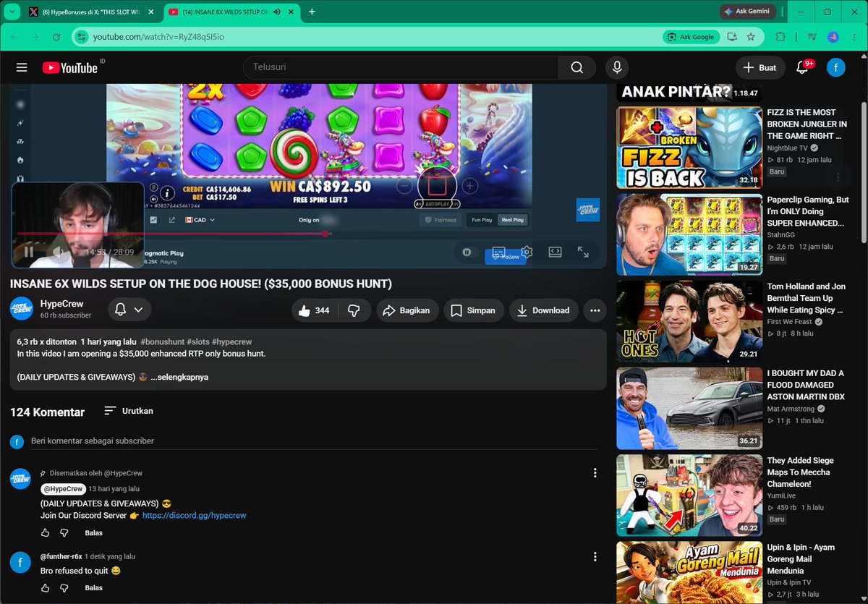868x604 pixels.
Task: Open the HypeCrew channel name link
Action: point(61,304)
